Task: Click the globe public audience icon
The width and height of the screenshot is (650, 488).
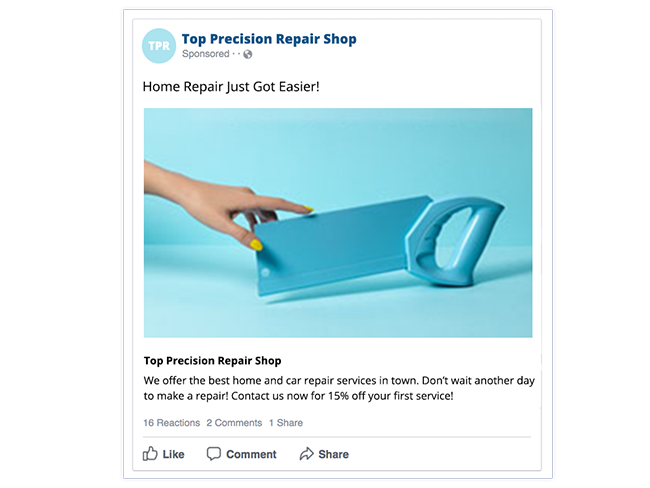Action: coord(247,54)
